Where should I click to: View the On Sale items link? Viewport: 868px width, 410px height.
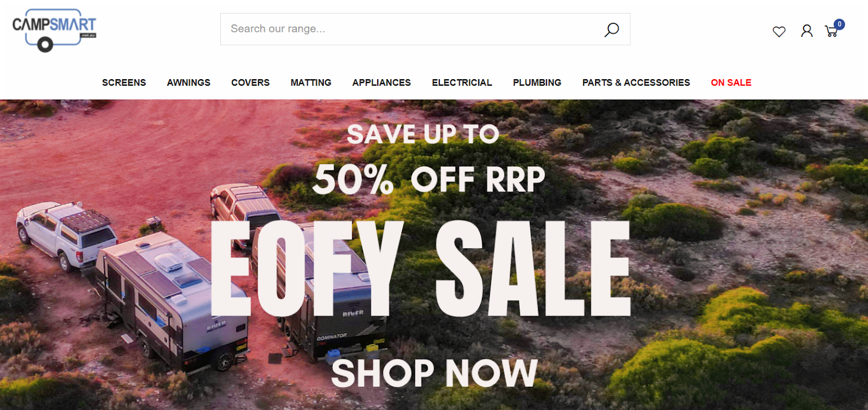pos(731,82)
